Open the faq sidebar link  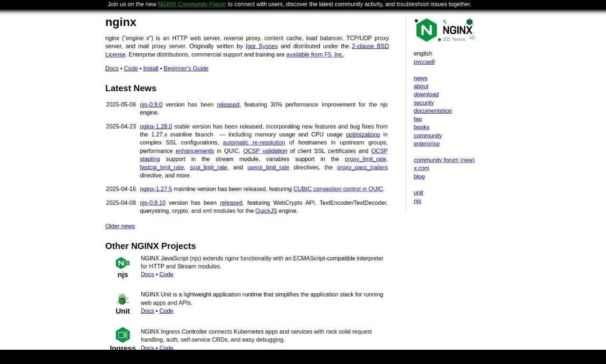pos(417,119)
